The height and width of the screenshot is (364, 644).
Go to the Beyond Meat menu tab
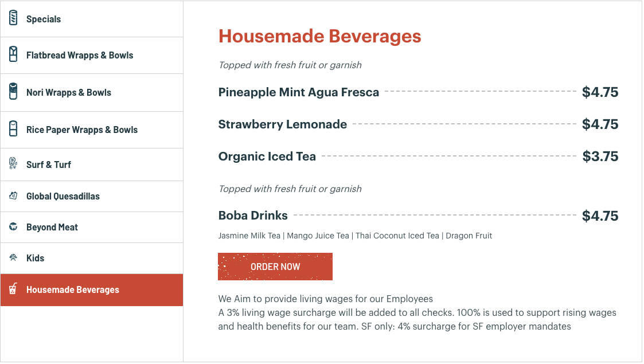[x=52, y=227]
